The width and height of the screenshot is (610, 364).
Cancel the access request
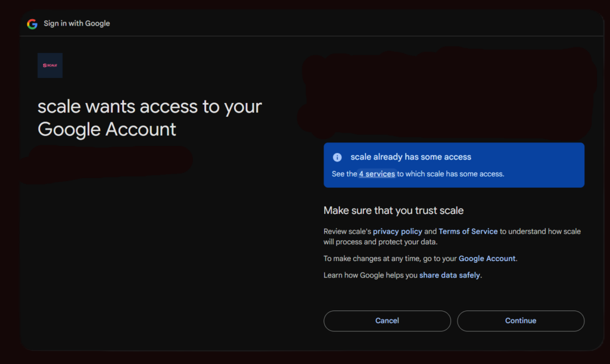click(387, 321)
